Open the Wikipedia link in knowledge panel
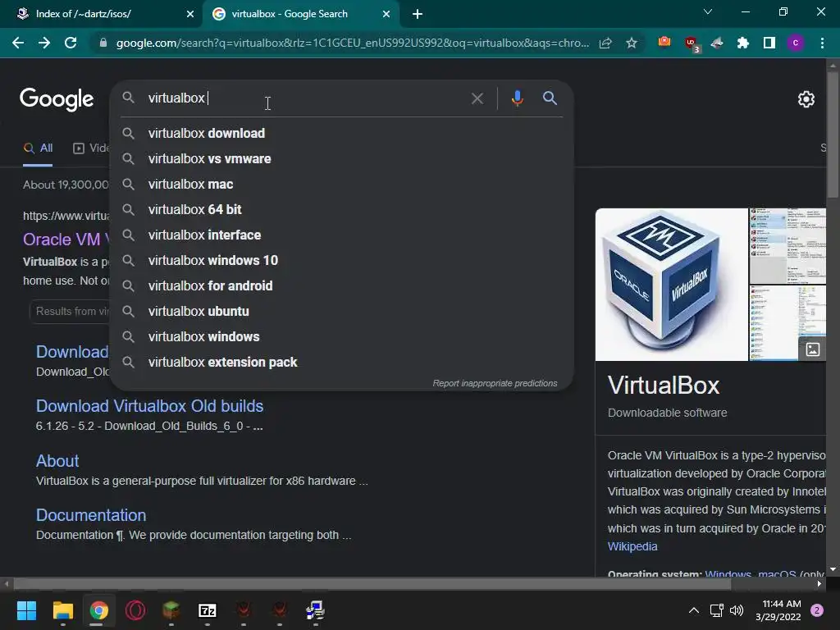 pyautogui.click(x=632, y=546)
